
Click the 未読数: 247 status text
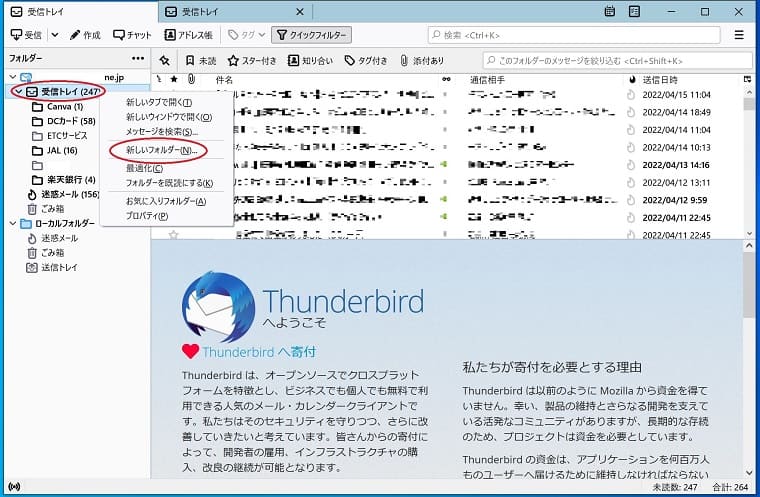pyautogui.click(x=675, y=487)
